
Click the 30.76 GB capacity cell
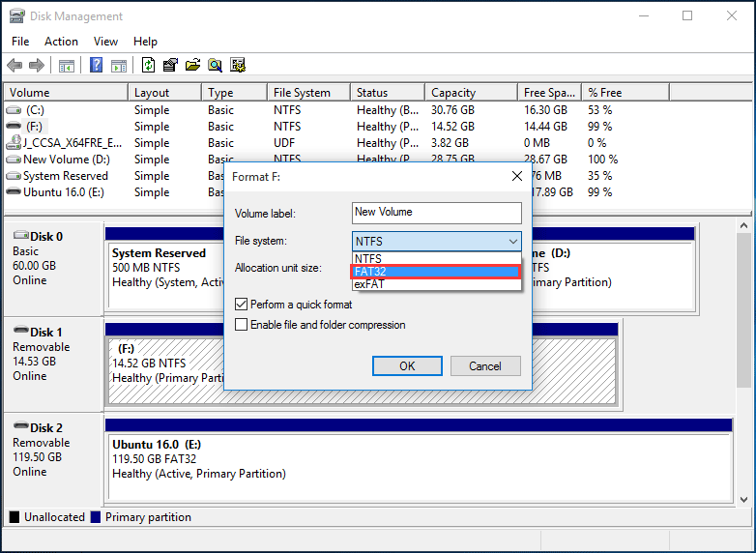pos(452,110)
